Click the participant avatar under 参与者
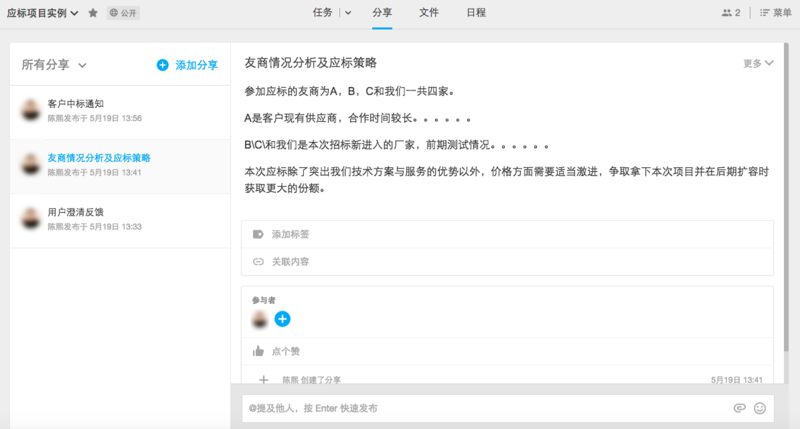This screenshot has height=429, width=800. pyautogui.click(x=260, y=319)
